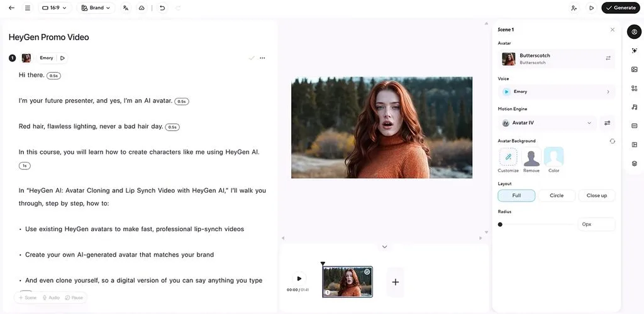
Task: Open the elements sidebar icon
Action: point(634,88)
